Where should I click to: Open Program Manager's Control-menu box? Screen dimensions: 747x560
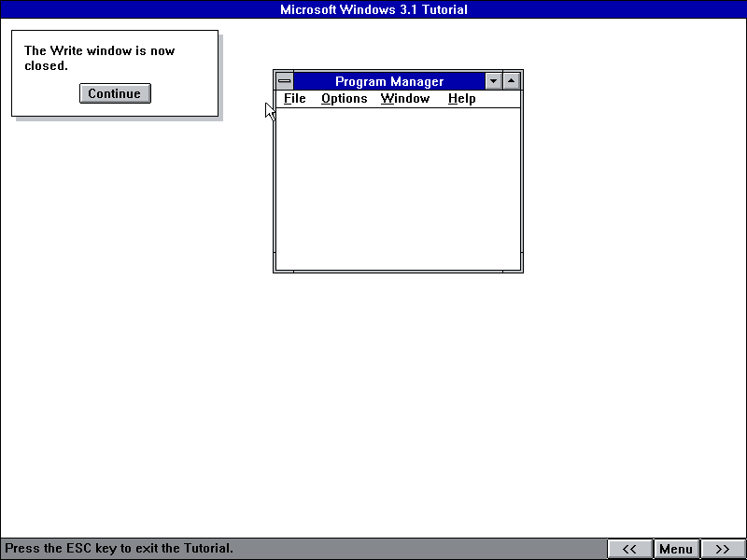click(x=285, y=81)
